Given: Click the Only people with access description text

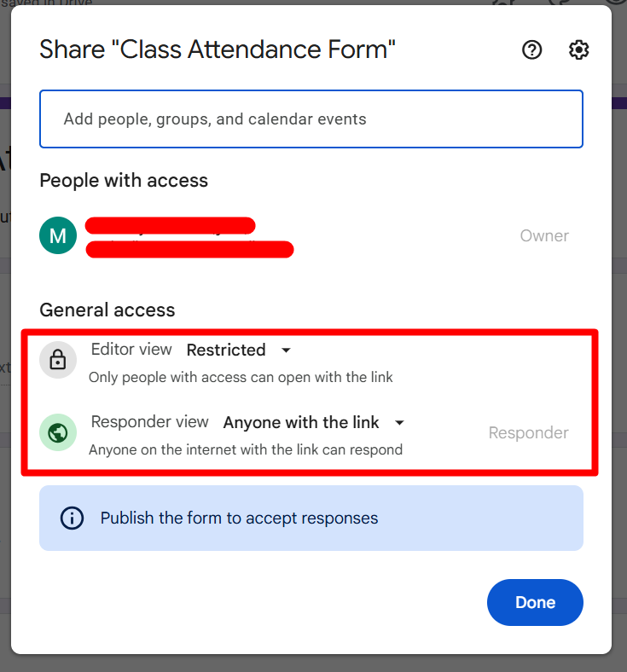Looking at the screenshot, I should 241,377.
